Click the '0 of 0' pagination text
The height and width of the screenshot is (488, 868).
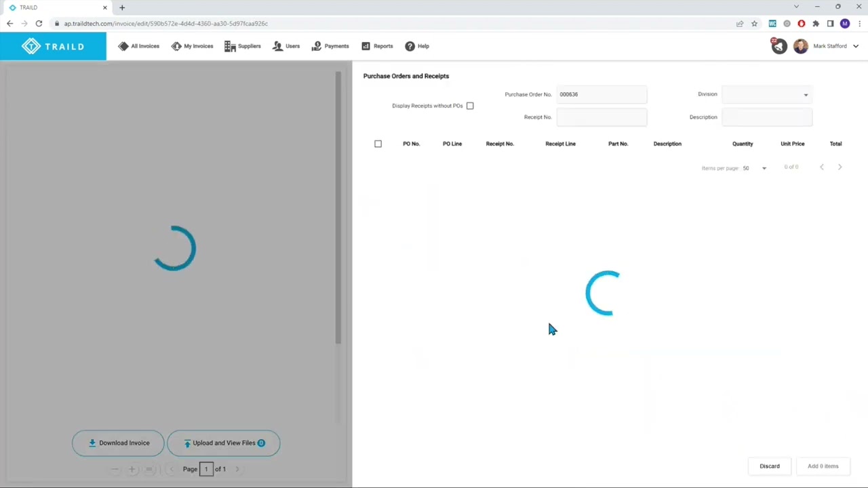pyautogui.click(x=791, y=167)
